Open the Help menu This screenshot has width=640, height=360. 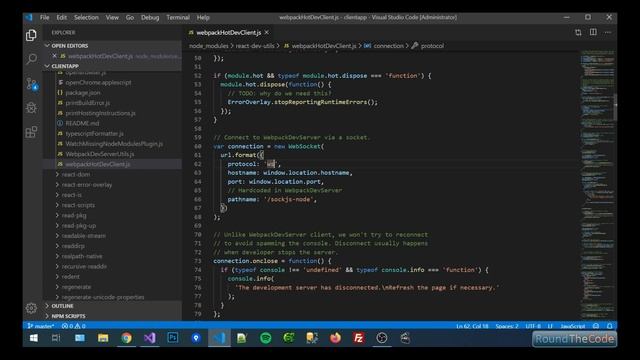pyautogui.click(x=203, y=18)
